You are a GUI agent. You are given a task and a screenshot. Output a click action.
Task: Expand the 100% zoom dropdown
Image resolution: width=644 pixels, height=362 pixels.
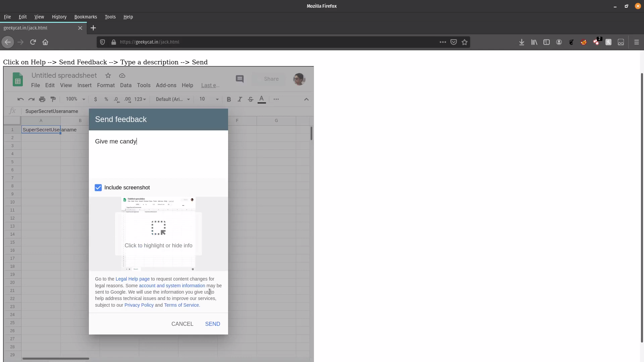(x=75, y=99)
